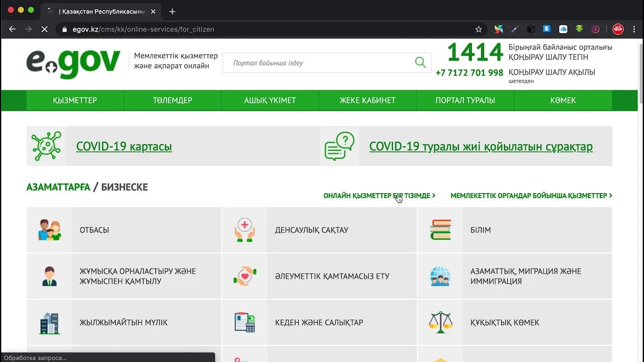Click the Азаматтық, миграция globe icon
The width and height of the screenshot is (644, 362).
pos(440,276)
